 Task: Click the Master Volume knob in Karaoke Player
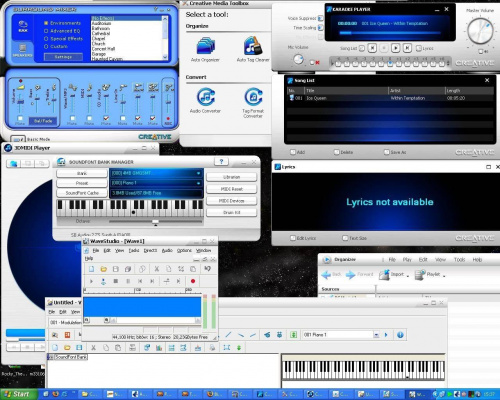click(x=480, y=31)
